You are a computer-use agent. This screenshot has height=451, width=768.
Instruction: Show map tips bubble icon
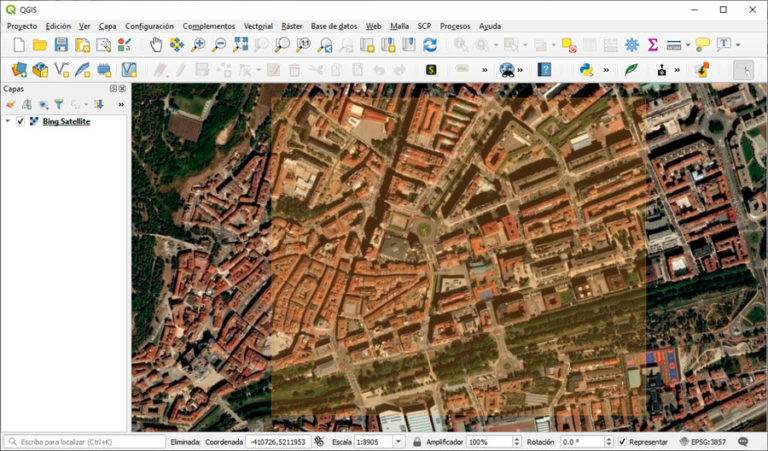(702, 45)
